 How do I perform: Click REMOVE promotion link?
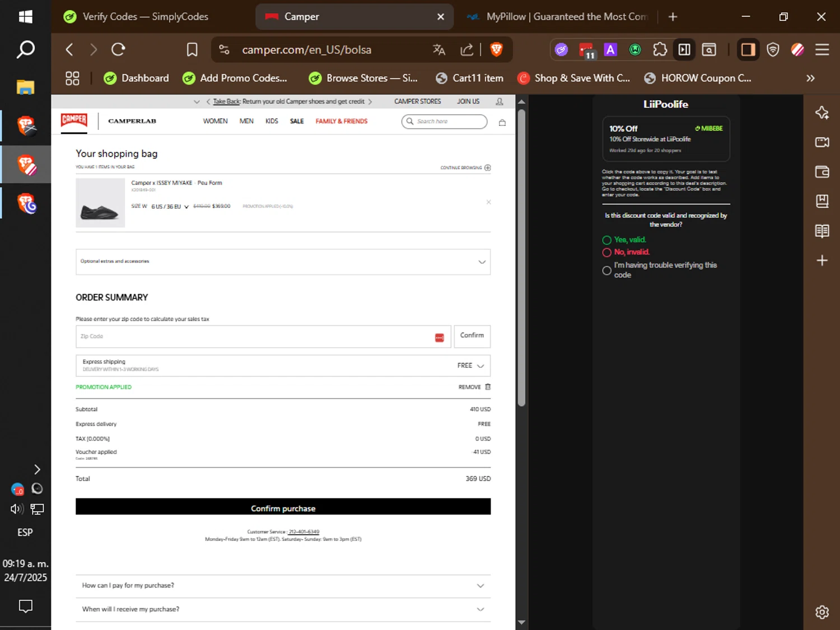tap(469, 387)
